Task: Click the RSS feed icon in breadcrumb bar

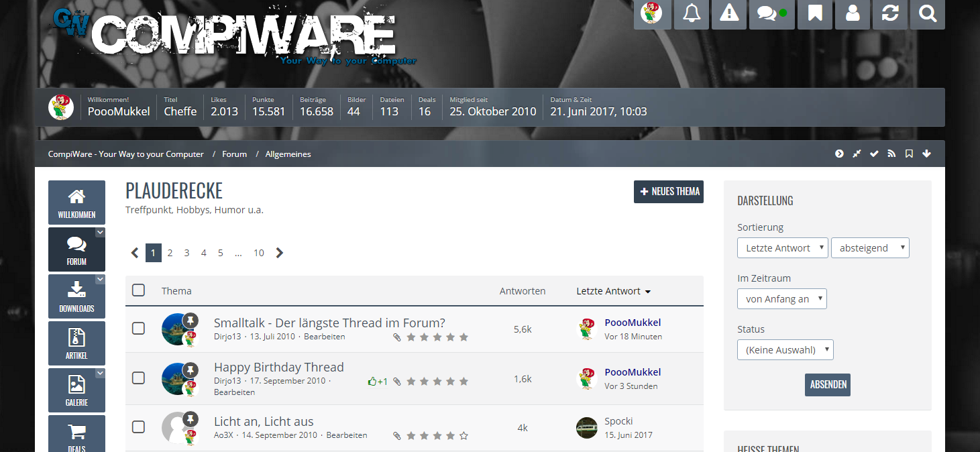Action: [x=891, y=154]
